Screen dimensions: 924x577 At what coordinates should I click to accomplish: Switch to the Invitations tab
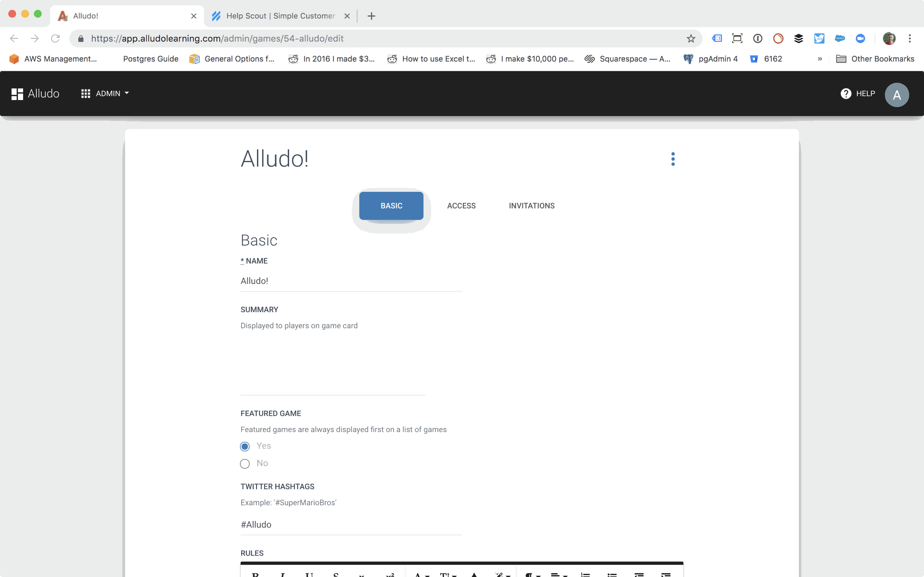531,206
